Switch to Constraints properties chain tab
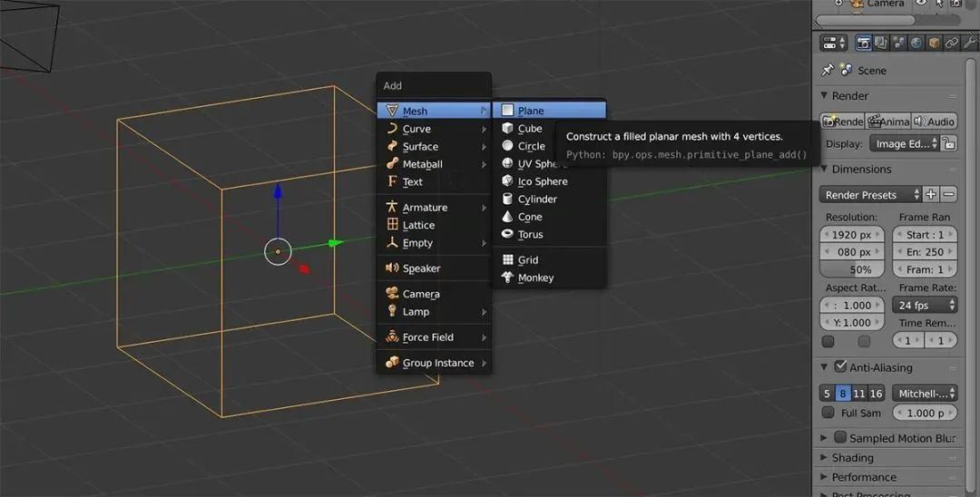The width and height of the screenshot is (980, 497). 951,44
